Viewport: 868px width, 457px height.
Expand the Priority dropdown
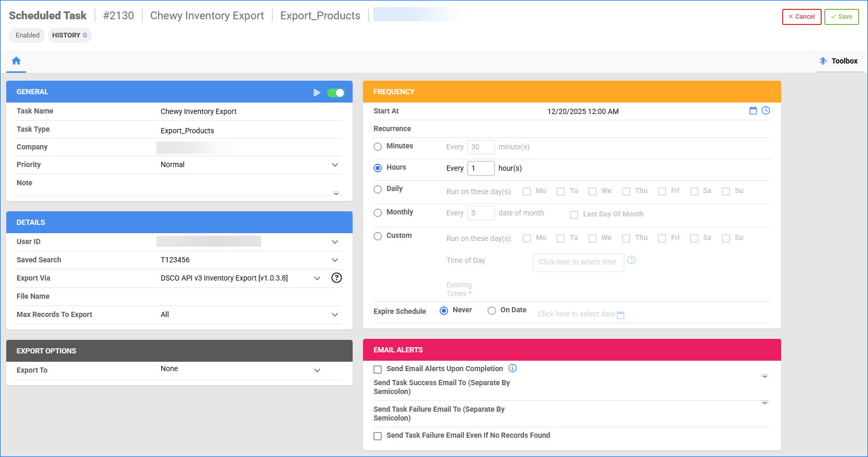click(x=335, y=165)
